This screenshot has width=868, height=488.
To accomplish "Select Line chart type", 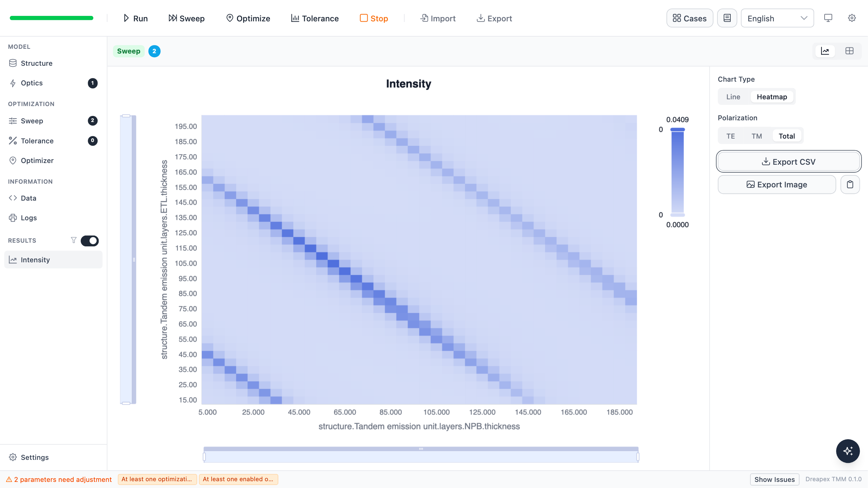I will pos(733,97).
